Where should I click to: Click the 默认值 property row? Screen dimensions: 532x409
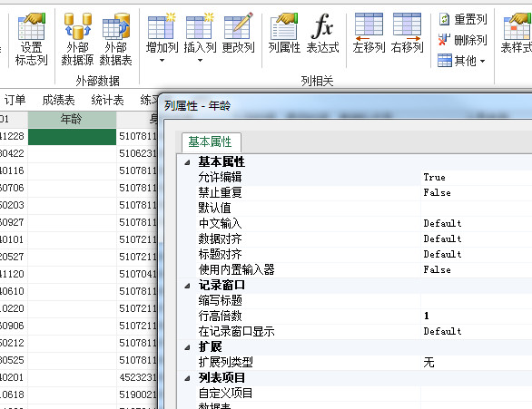coord(355,208)
